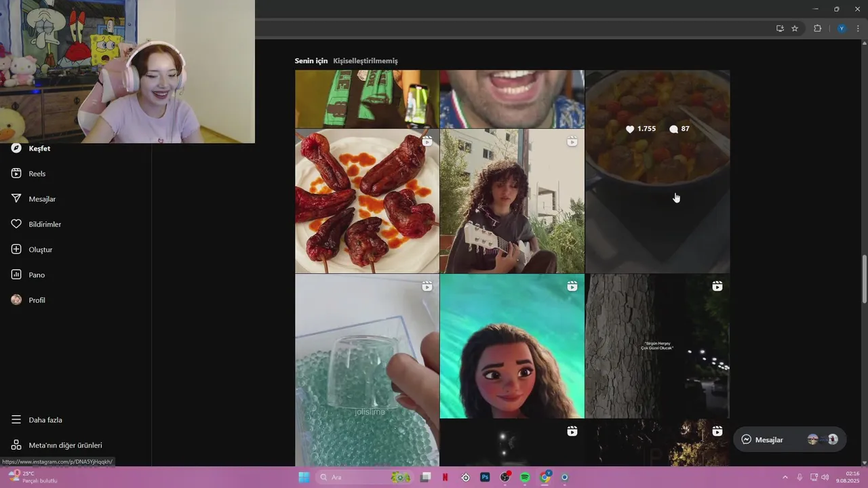Open the Windows Start menu

pos(304,477)
